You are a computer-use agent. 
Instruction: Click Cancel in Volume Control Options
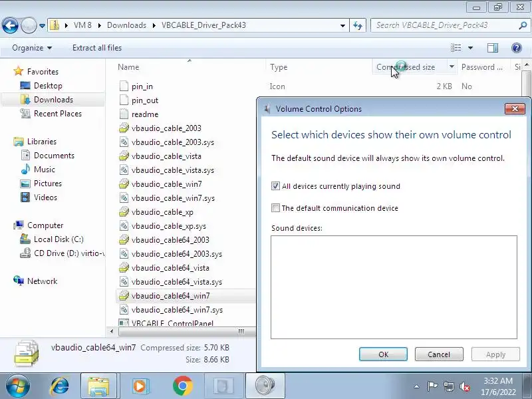[439, 354]
